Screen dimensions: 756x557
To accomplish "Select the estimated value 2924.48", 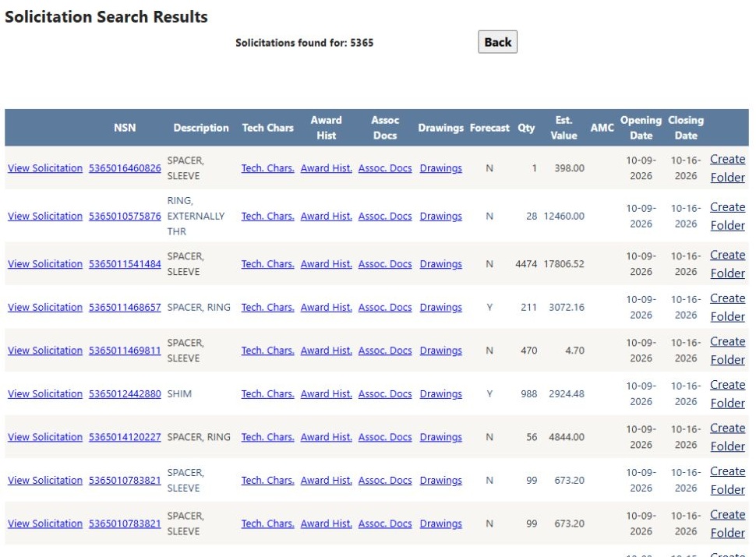I will pos(567,393).
